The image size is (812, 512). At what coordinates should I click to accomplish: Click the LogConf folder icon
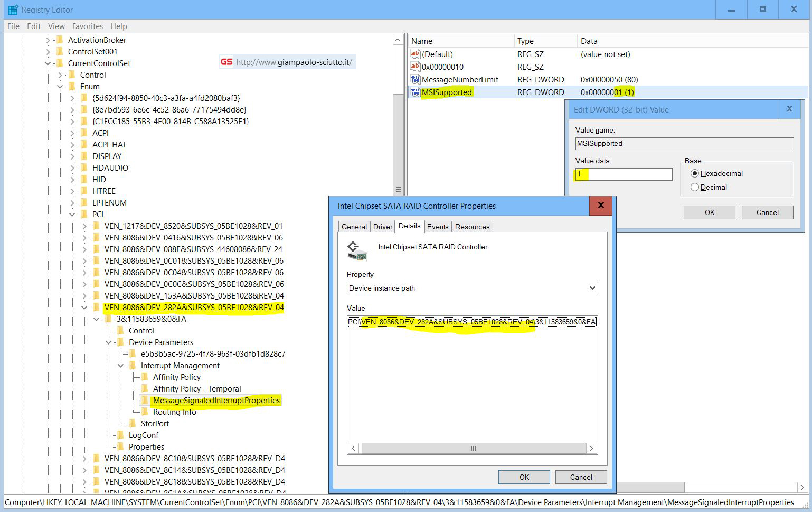click(120, 435)
